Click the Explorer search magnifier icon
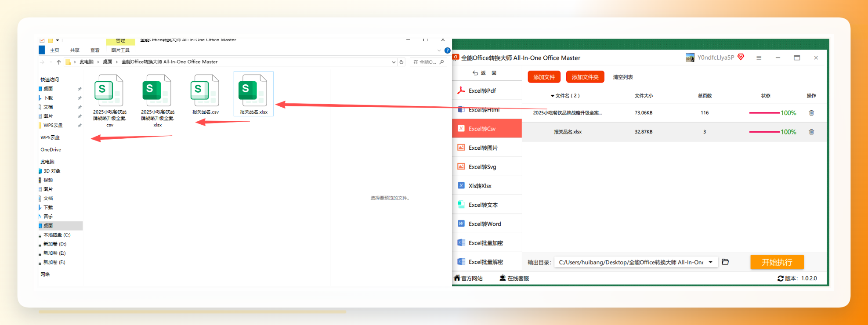868x325 pixels. tap(441, 62)
